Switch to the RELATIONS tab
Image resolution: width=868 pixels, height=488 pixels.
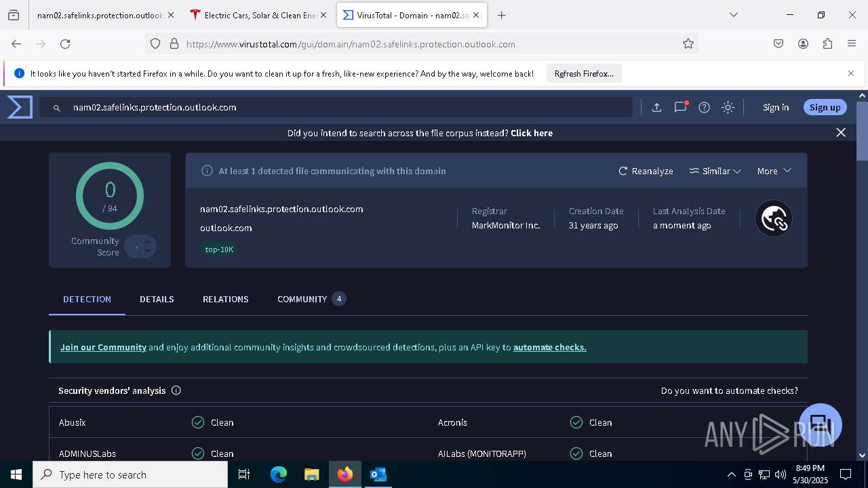(225, 299)
